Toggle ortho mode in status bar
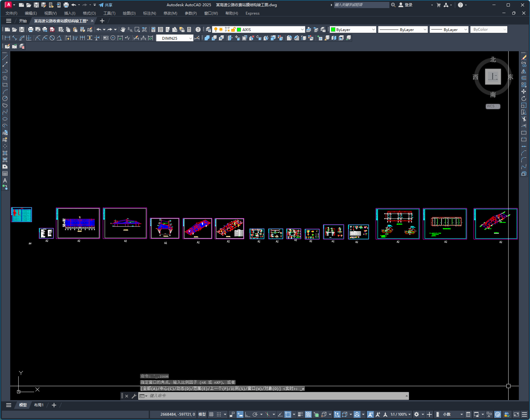530x420 pixels. [x=247, y=414]
